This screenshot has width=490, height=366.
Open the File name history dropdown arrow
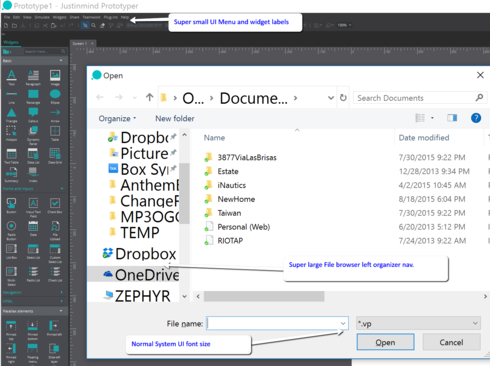[343, 323]
